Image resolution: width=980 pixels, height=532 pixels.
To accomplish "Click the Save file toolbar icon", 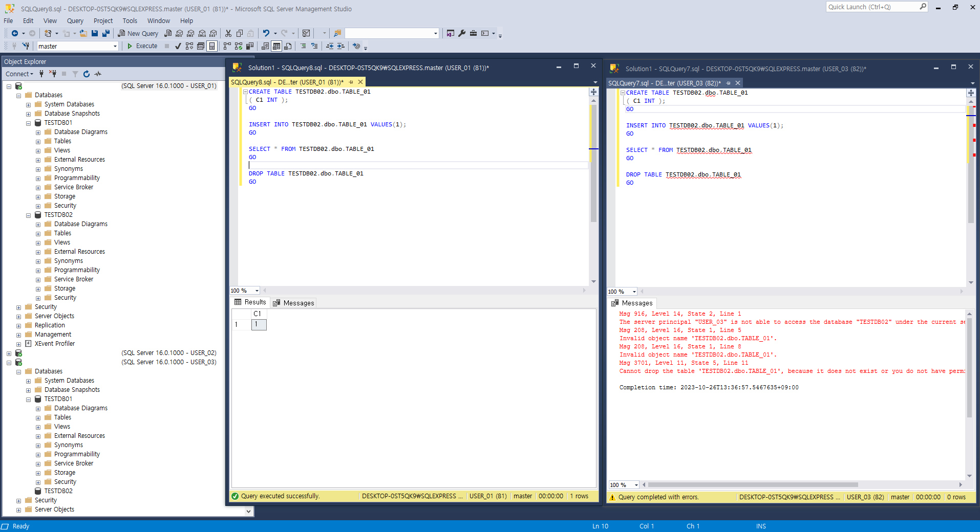I will click(x=95, y=33).
